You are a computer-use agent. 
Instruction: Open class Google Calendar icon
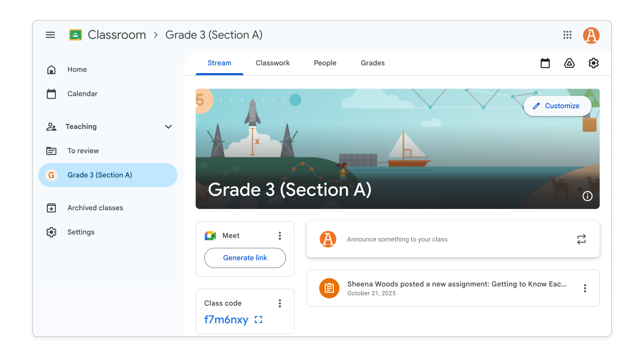545,63
